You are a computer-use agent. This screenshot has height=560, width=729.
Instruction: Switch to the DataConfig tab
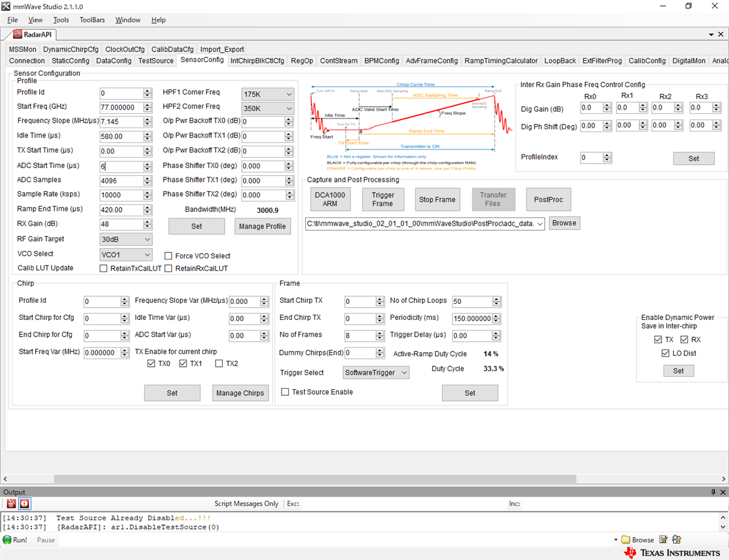(114, 60)
